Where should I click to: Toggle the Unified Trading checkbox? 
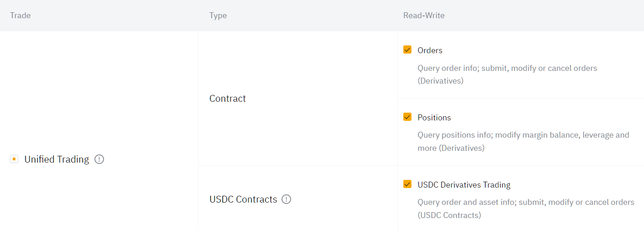[14, 159]
